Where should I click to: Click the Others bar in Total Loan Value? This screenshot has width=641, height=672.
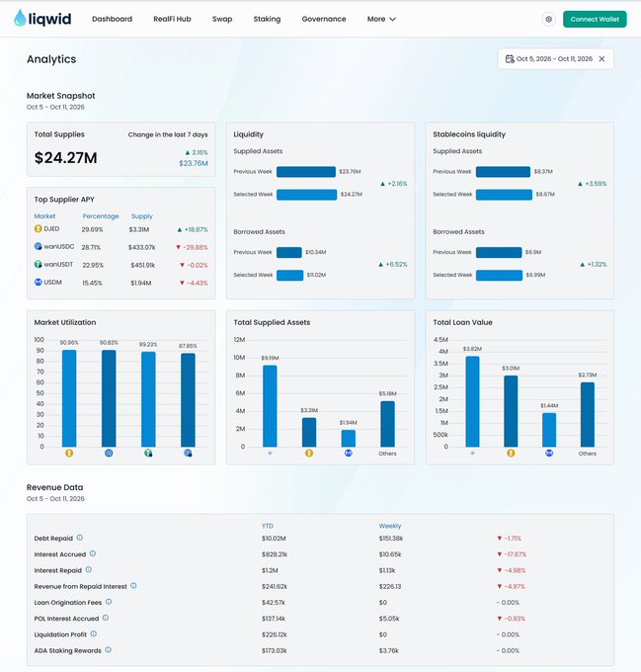pyautogui.click(x=587, y=414)
